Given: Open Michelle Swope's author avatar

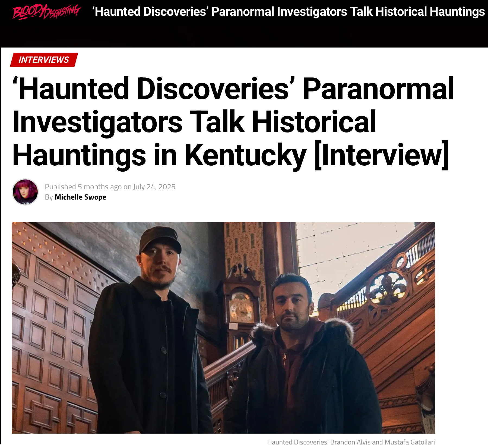Looking at the screenshot, I should pyautogui.click(x=25, y=192).
